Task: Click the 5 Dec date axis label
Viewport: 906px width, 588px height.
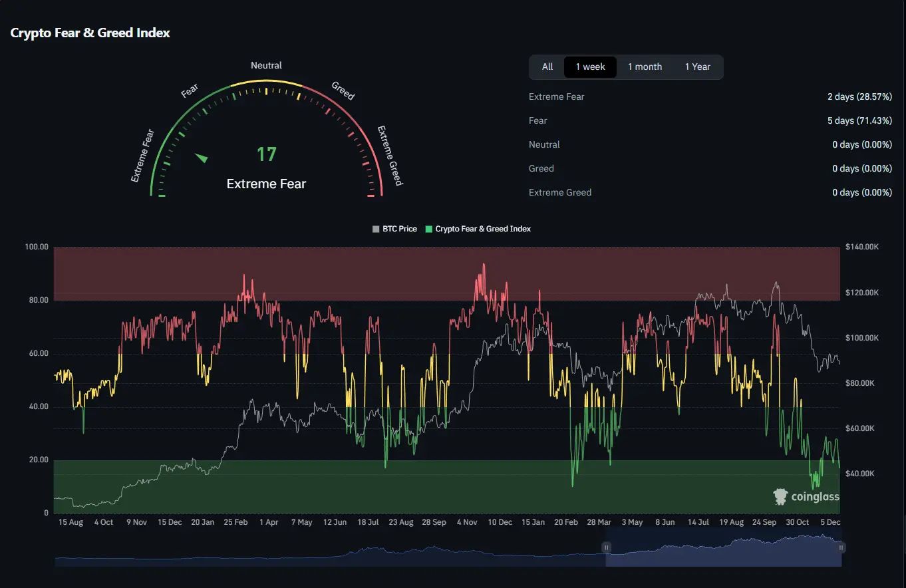Action: [830, 522]
